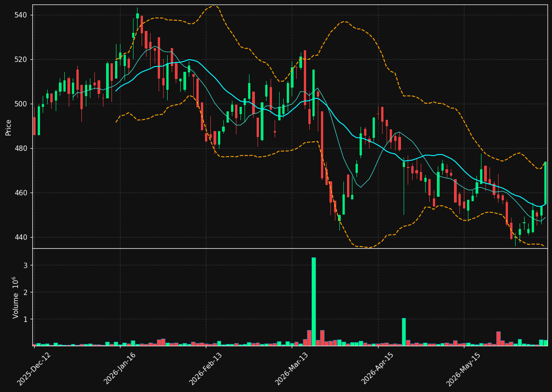Click the 460 price axis label

[21, 193]
